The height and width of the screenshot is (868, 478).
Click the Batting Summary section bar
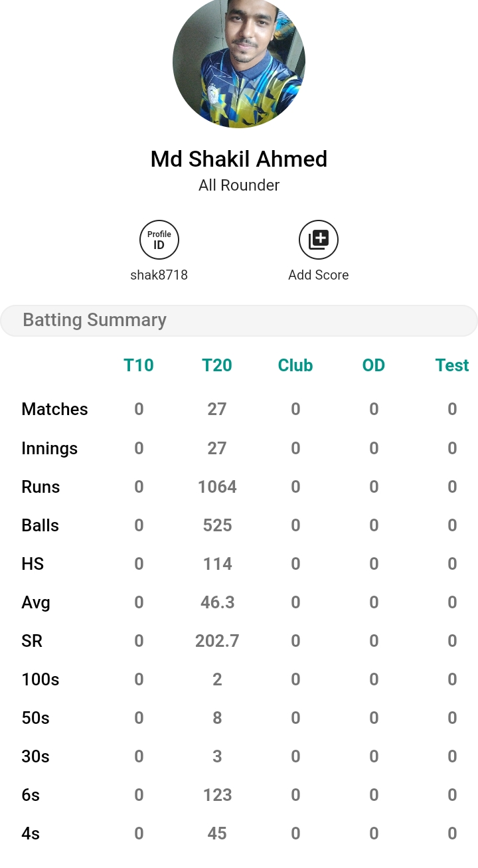click(239, 320)
